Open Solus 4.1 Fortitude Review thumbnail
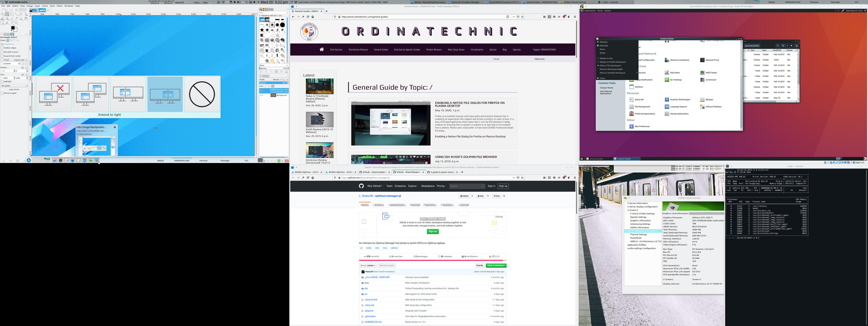 point(319,86)
